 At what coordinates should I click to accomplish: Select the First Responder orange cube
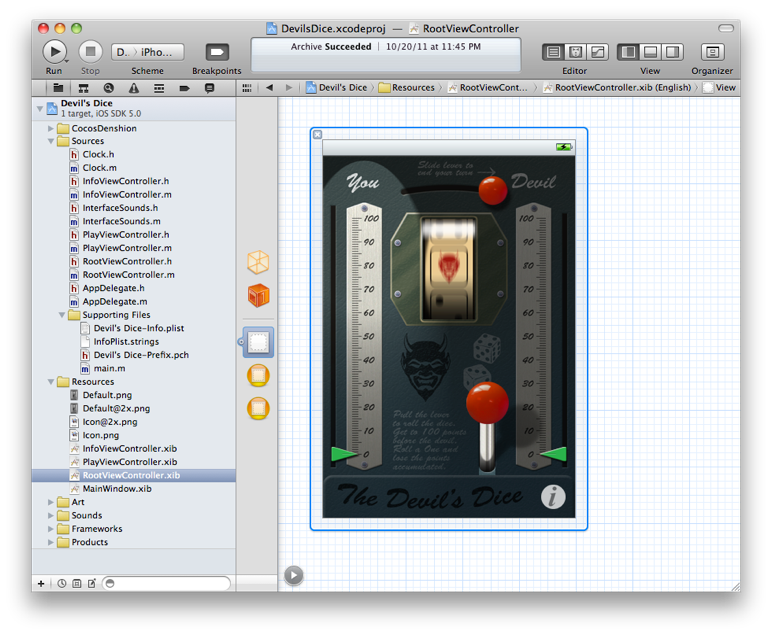(258, 296)
